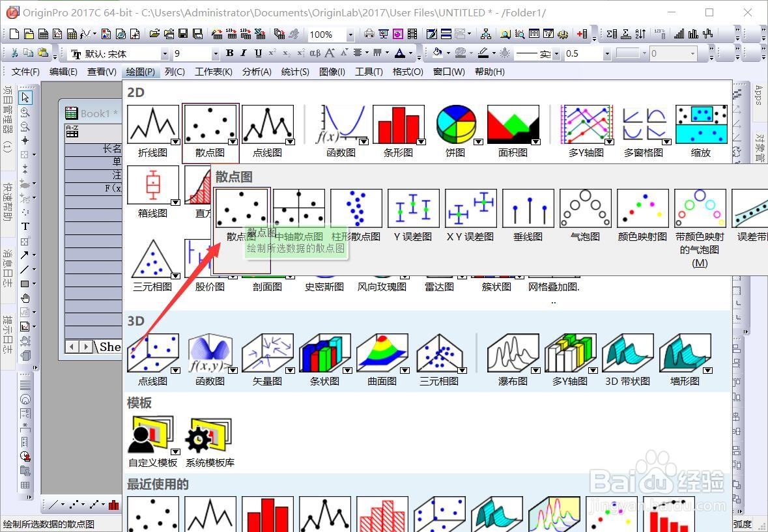768x532 pixels.
Task: Click 散点图 in the scatter submenu
Action: (x=242, y=208)
